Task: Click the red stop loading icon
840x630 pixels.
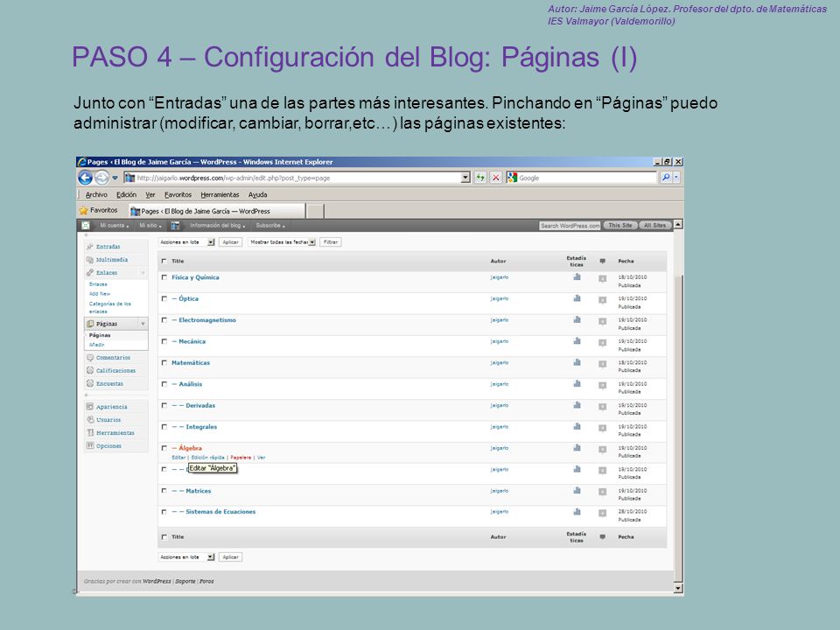Action: [496, 178]
